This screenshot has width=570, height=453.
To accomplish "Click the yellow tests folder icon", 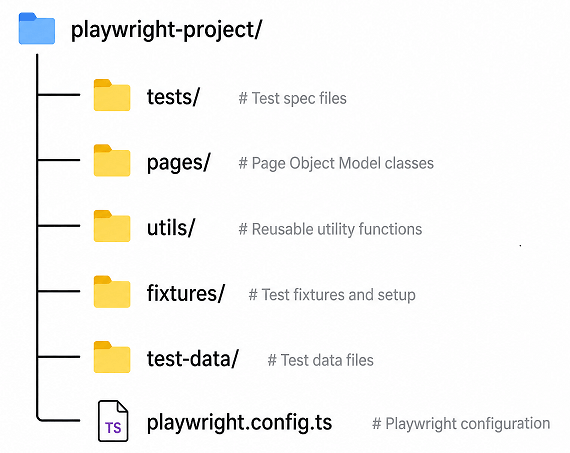I will [x=112, y=95].
